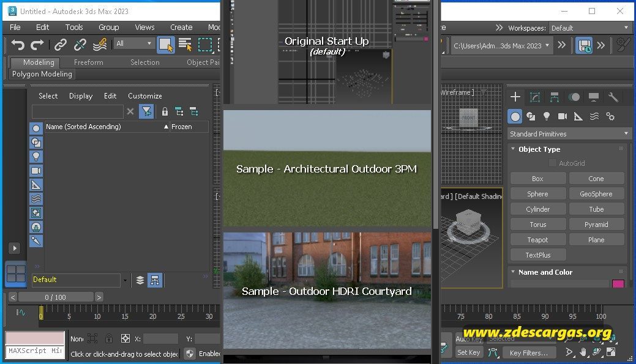636x364 pixels.
Task: Open the File menu
Action: click(15, 27)
